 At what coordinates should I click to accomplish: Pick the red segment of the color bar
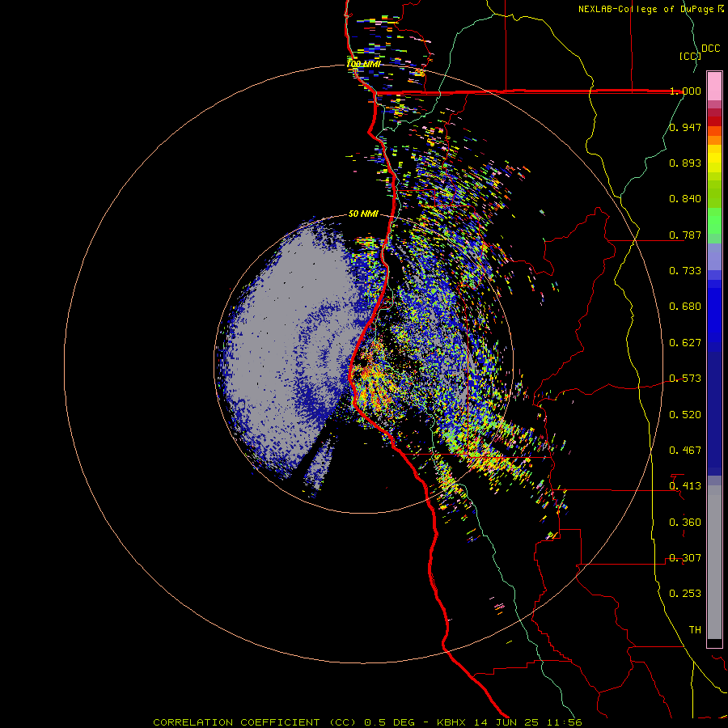714,121
